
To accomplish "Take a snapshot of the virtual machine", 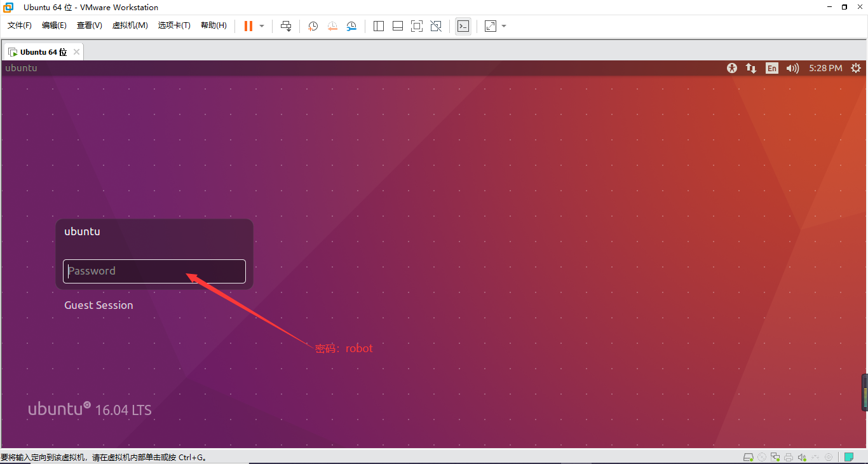I will click(313, 26).
